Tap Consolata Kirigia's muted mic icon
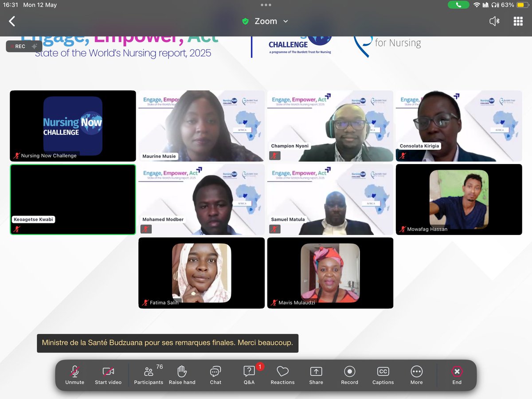Image resolution: width=532 pixels, height=399 pixels. point(403,156)
